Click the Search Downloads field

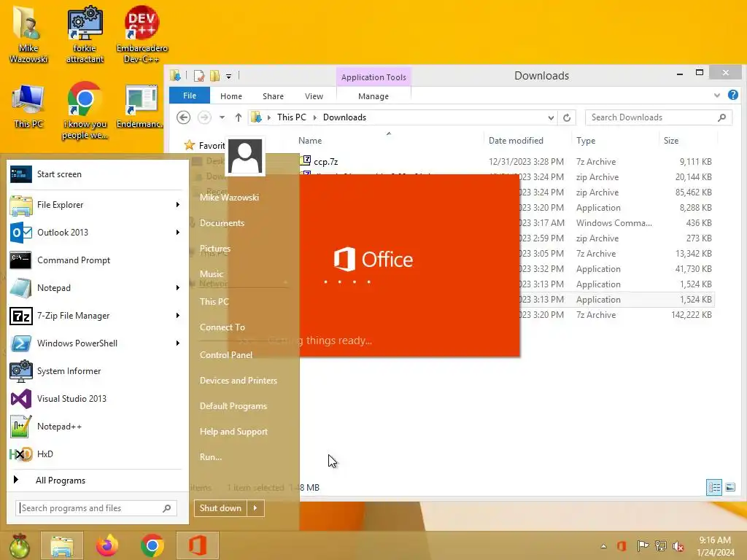coord(659,117)
